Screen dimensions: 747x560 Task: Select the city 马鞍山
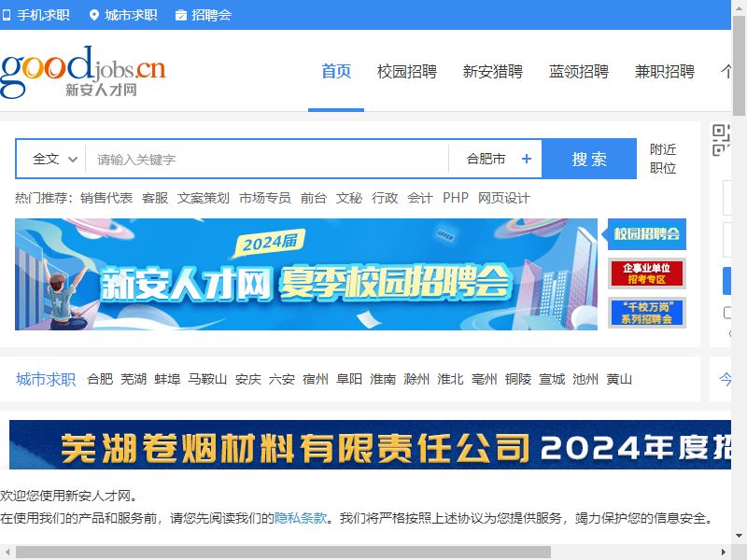point(207,380)
